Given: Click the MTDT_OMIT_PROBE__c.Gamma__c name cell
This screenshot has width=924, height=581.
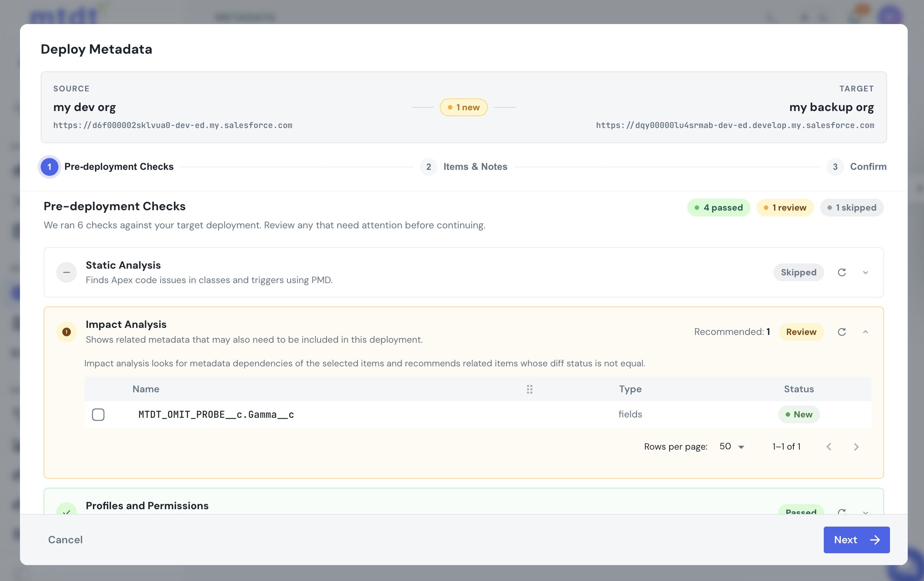Looking at the screenshot, I should pyautogui.click(x=216, y=414).
